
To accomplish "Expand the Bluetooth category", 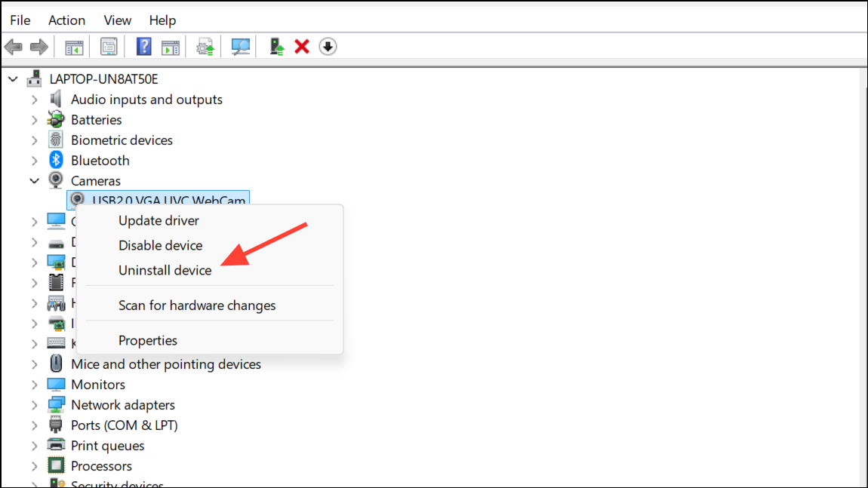I will tap(34, 161).
